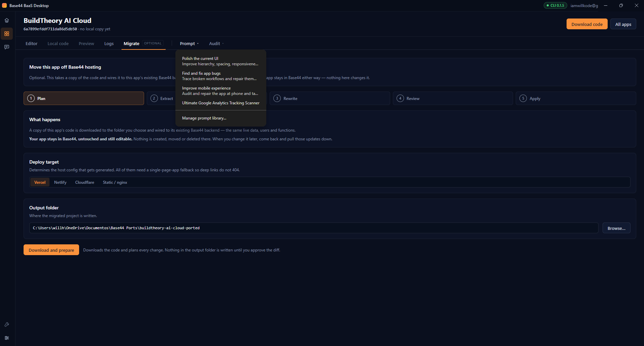This screenshot has height=346, width=644.
Task: Select the Static / nginx deploy target
Action: [x=115, y=182]
